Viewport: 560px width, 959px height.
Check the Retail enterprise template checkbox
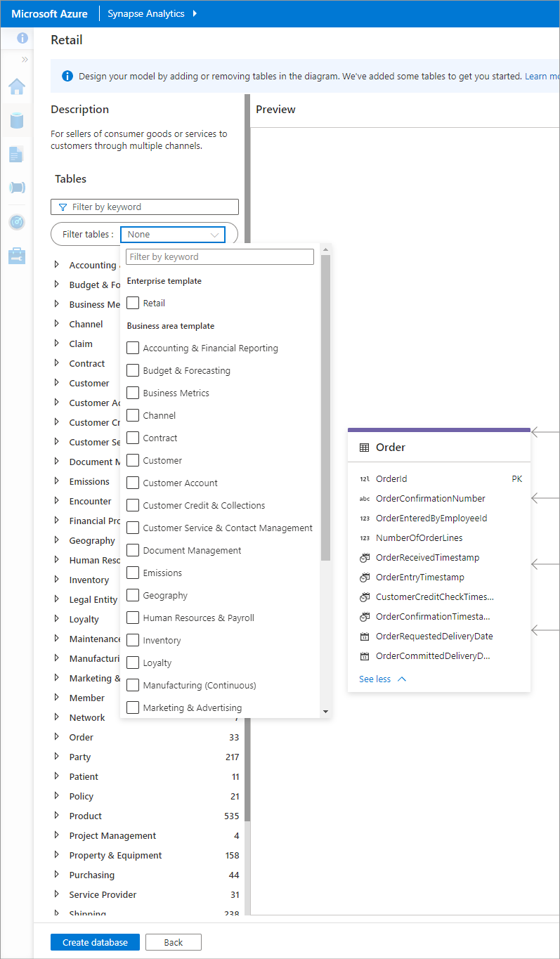131,302
